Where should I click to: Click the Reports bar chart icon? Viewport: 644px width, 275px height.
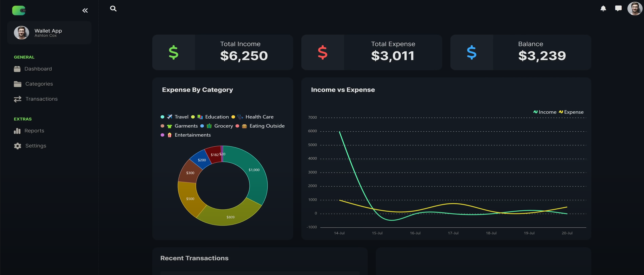[x=17, y=131]
